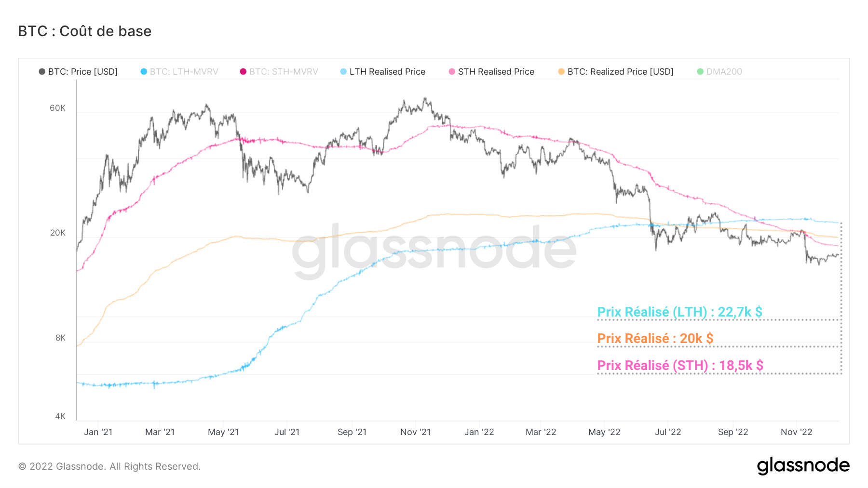
Task: Click the blue LTH-MVRV legend dot
Action: (x=144, y=72)
